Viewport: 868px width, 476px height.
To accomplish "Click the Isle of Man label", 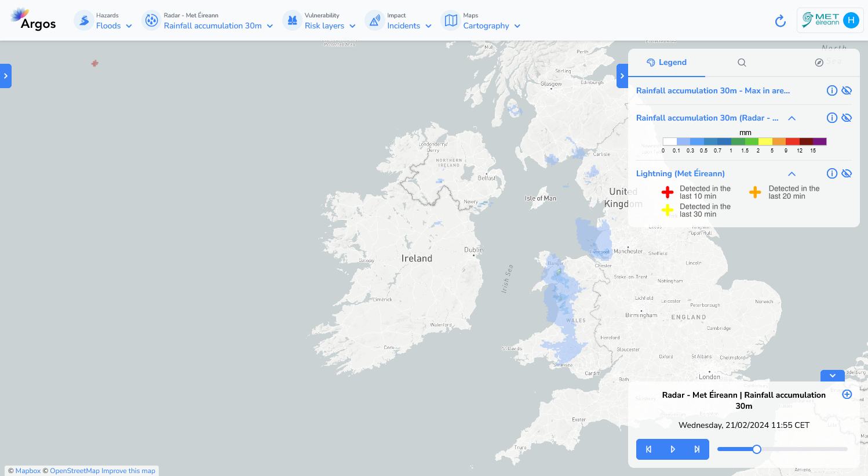I will tap(541, 198).
